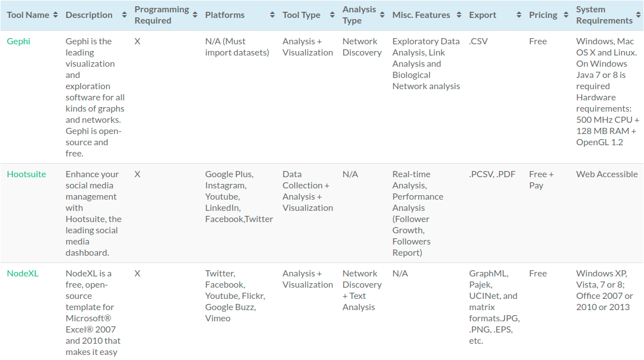Image resolution: width=644 pixels, height=360 pixels.
Task: Select NodeXL description 'NodeXL is a free'
Action: pos(93,313)
